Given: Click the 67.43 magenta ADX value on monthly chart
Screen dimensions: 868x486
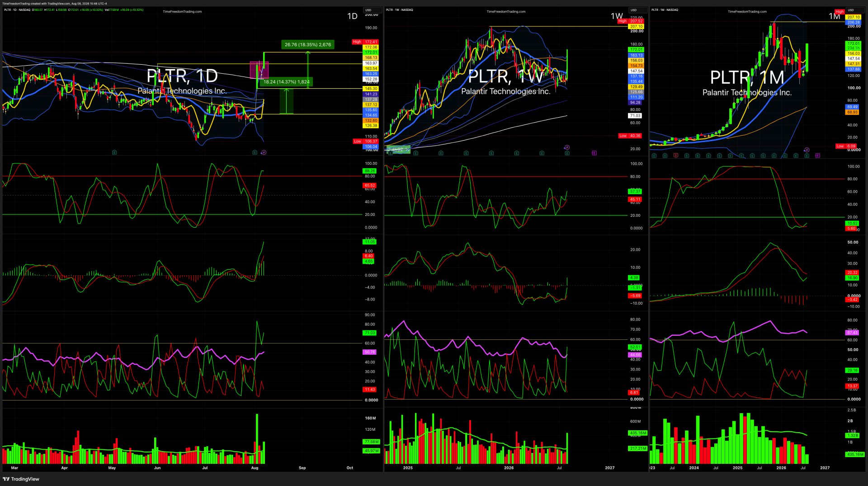Looking at the screenshot, I should [852, 333].
